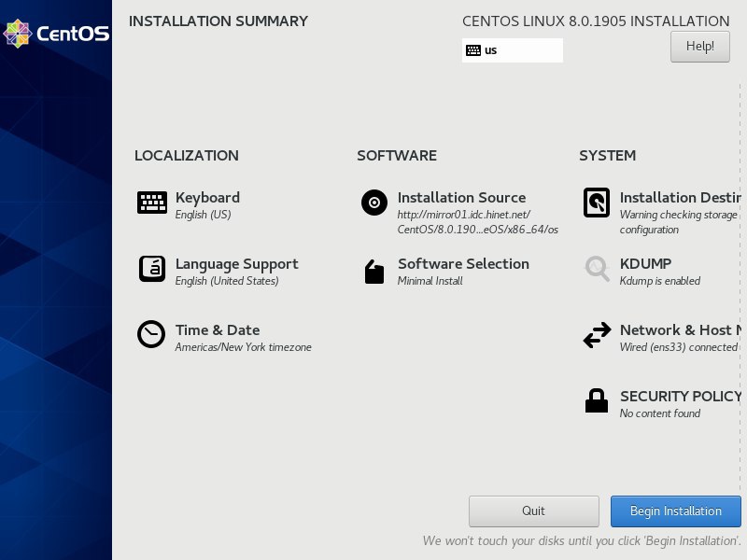Click 'Minimal Install' status text
This screenshot has height=560, width=747.
coord(430,281)
